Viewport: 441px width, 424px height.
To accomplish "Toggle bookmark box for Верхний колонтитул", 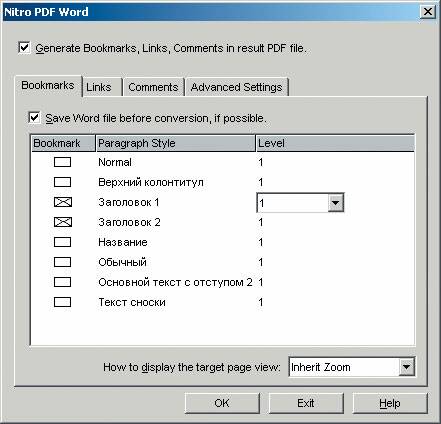I will (62, 182).
